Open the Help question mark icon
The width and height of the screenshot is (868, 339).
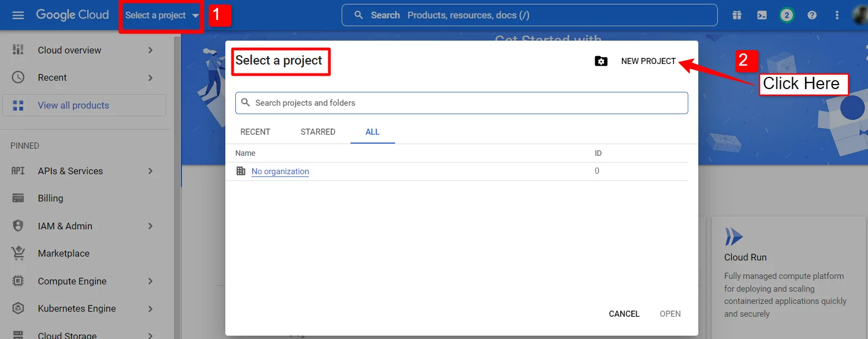point(812,15)
